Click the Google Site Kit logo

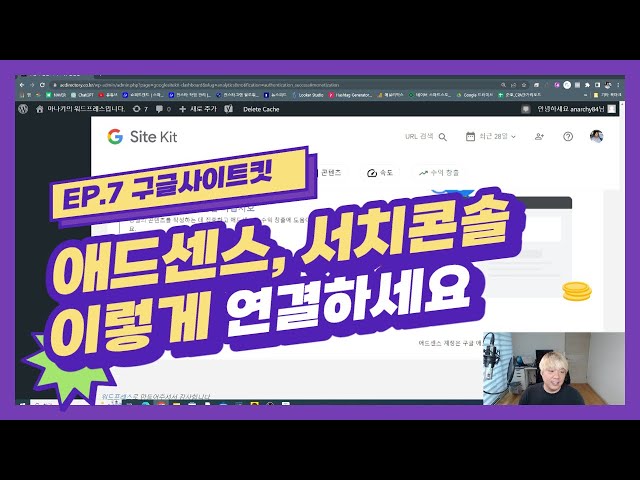point(142,137)
